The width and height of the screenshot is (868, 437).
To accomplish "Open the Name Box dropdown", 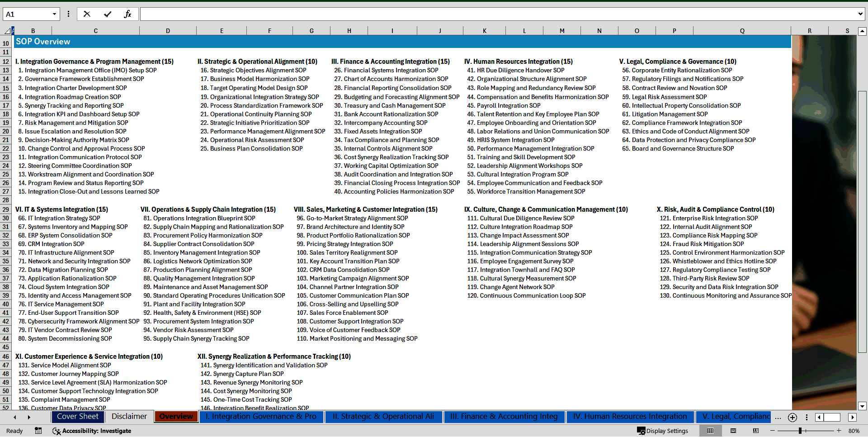I will pyautogui.click(x=54, y=14).
